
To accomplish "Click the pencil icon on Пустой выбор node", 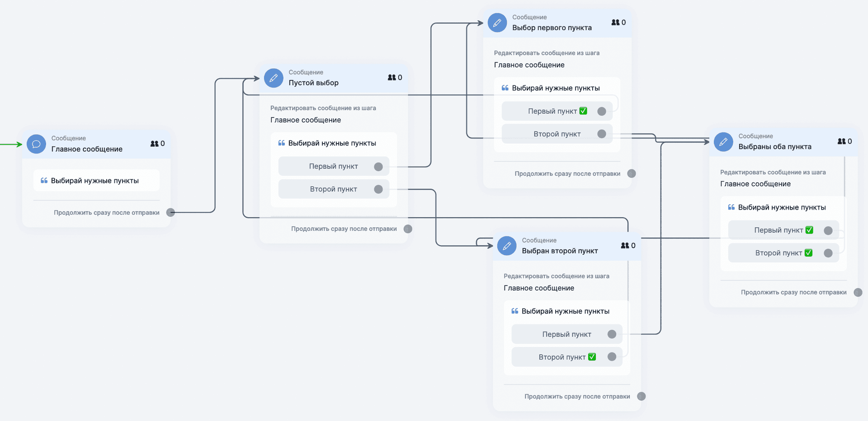I will pyautogui.click(x=274, y=78).
